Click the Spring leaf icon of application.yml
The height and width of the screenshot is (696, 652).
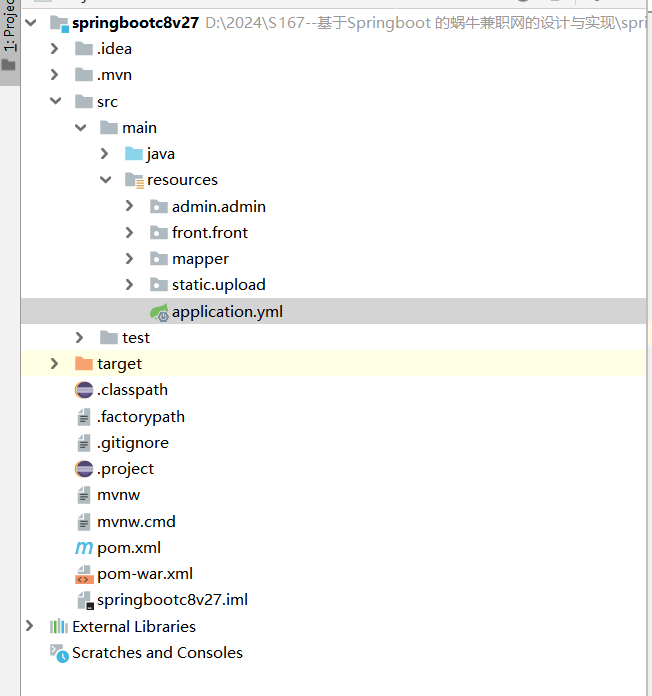pyautogui.click(x=158, y=311)
